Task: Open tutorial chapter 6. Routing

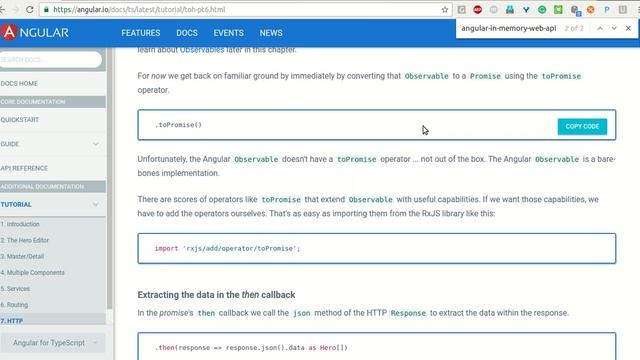Action: [14, 304]
